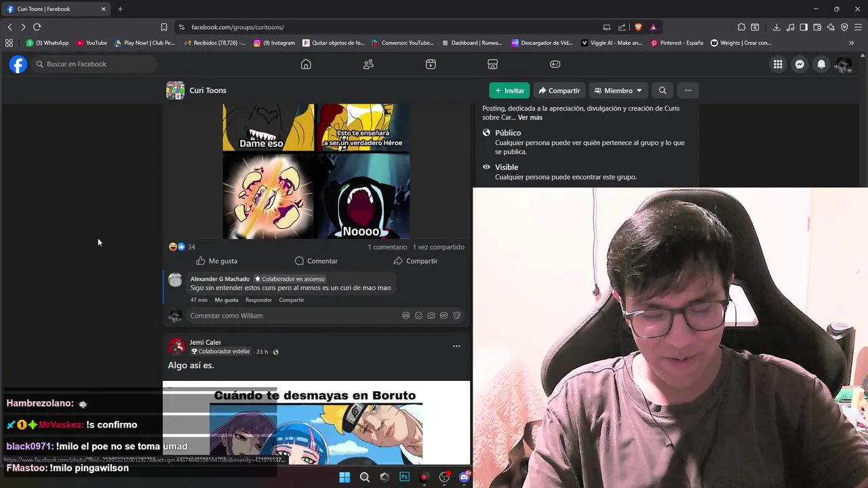This screenshot has width=868, height=488.
Task: Insert avatar sticker in comment box
Action: [x=406, y=316]
